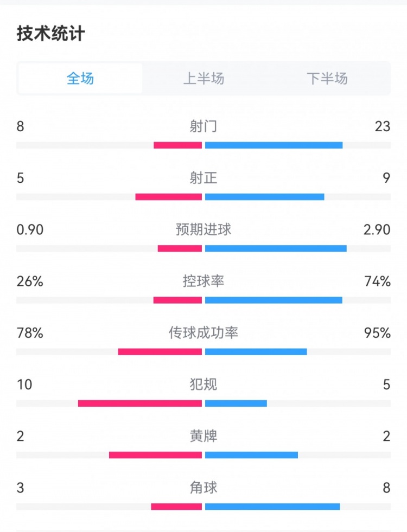
Task: Tap the 犯规 stat label
Action: click(203, 384)
